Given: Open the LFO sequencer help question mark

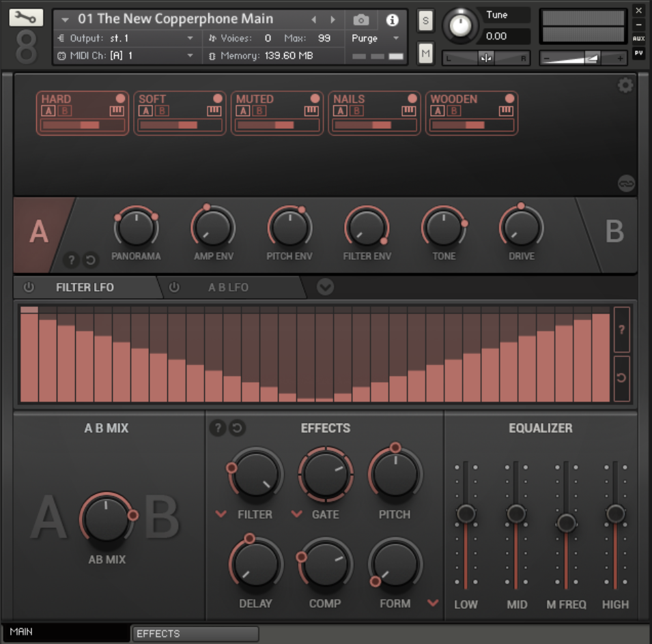Looking at the screenshot, I should [x=622, y=330].
